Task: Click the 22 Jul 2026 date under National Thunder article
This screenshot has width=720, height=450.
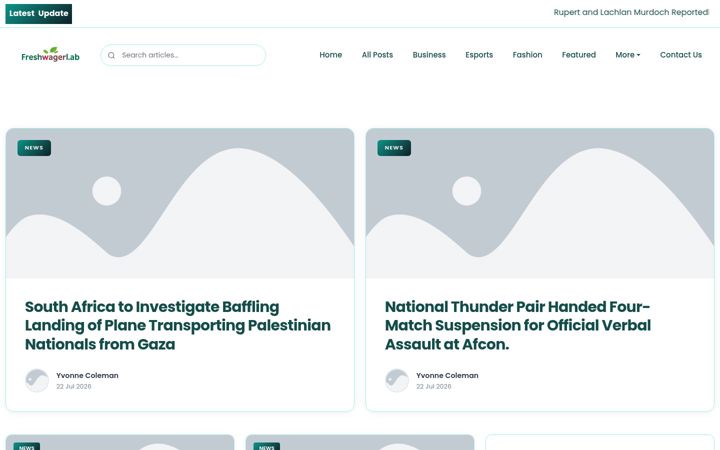Action: (x=434, y=387)
